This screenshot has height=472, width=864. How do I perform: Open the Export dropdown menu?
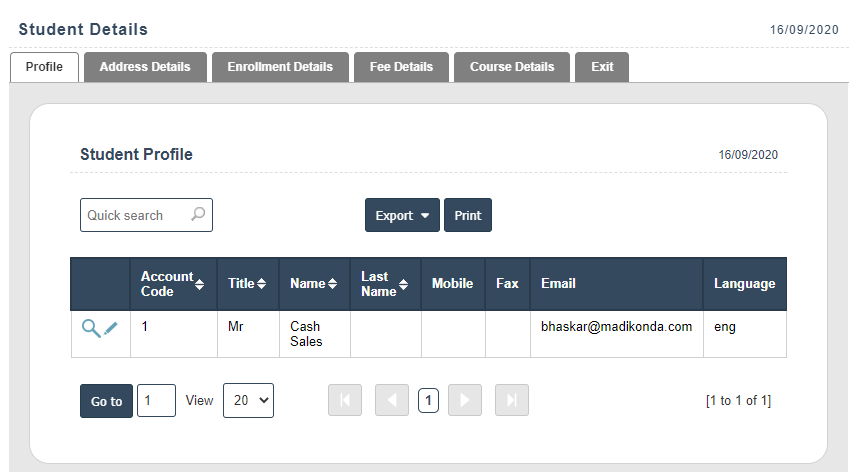tap(402, 215)
